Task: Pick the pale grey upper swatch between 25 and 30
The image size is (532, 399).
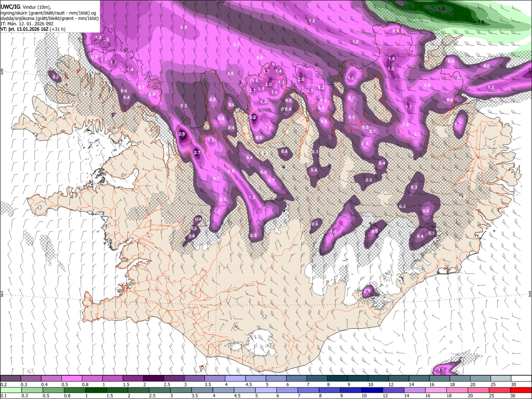Action: (x=501, y=379)
